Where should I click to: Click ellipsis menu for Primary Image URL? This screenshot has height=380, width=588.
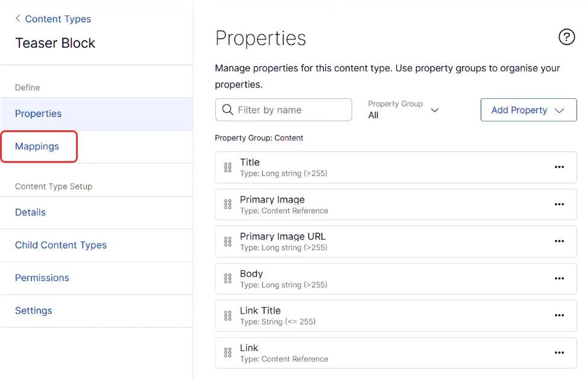tap(559, 241)
